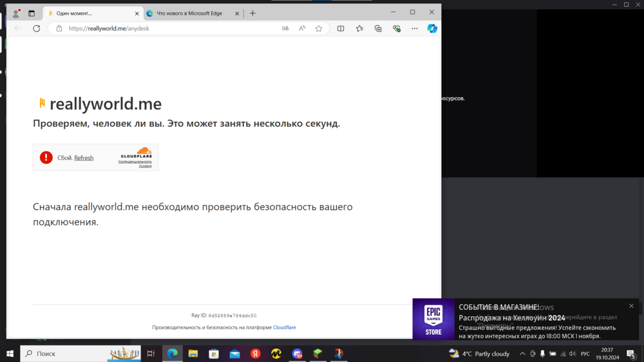Click the taskbar Поиск search box
Image resolution: width=644 pixels, height=362 pixels.
coord(80,354)
